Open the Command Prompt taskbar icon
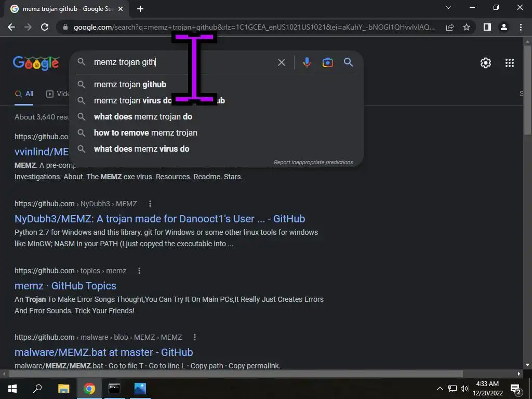This screenshot has width=532, height=399. [114, 389]
